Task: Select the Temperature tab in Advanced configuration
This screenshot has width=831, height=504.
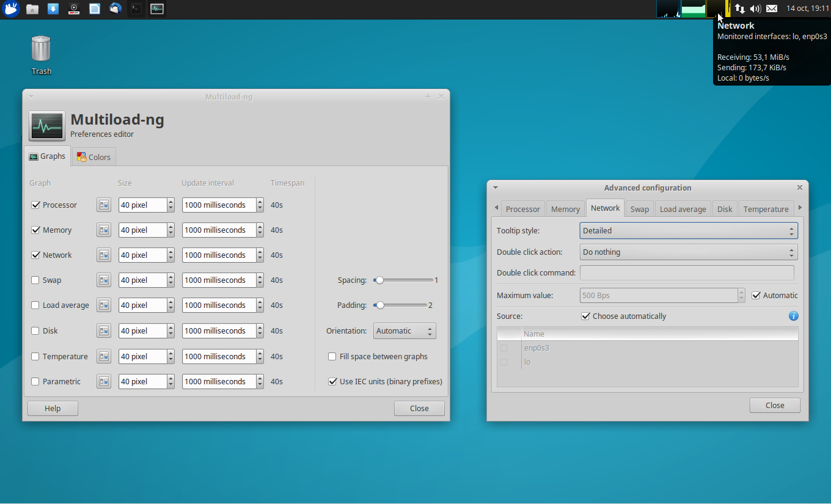Action: [766, 208]
